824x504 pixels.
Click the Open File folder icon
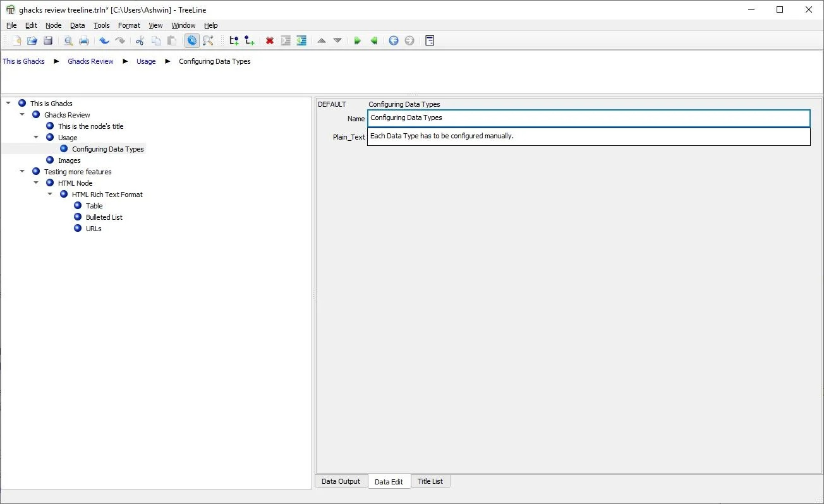[32, 40]
